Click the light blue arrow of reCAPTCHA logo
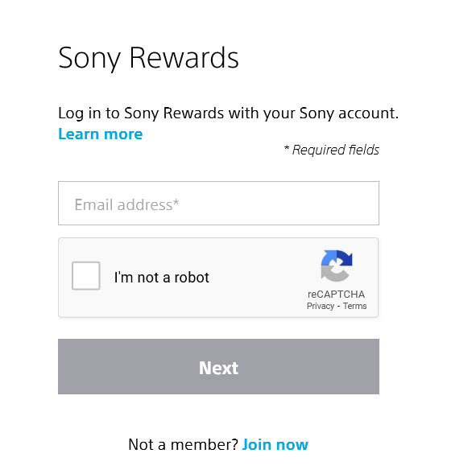 coord(329,258)
